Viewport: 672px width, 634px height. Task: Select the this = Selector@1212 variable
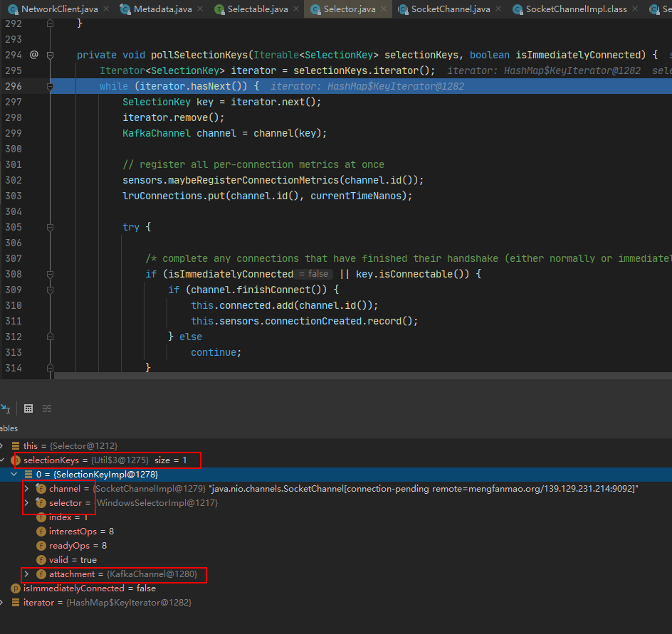tap(70, 446)
